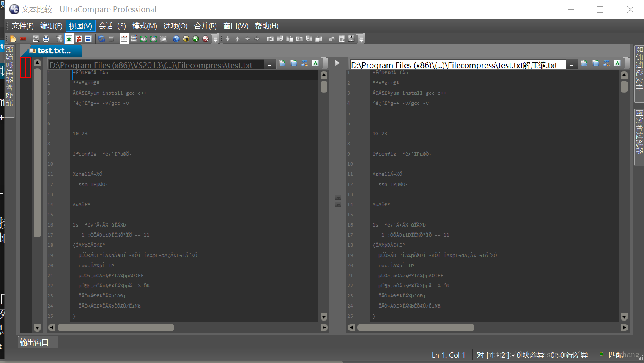Open 模式(M) menu
Viewport: 644px width, 363px height.
coord(145,26)
